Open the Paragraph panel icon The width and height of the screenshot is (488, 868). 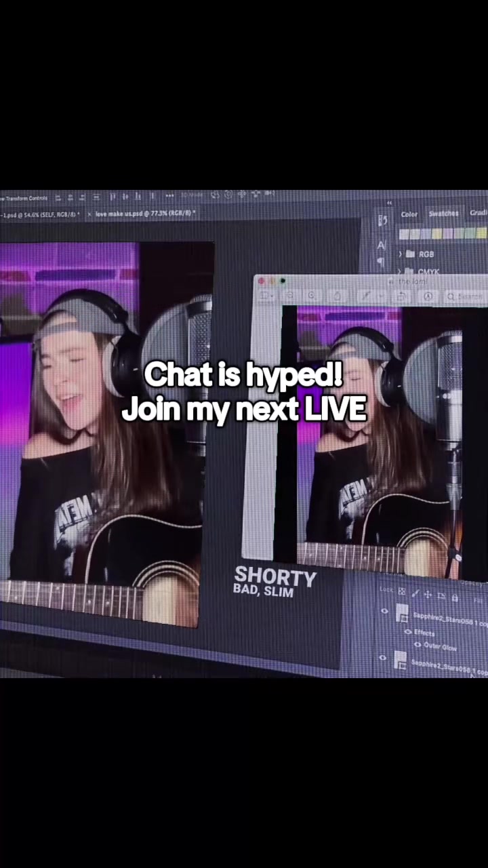tap(382, 261)
